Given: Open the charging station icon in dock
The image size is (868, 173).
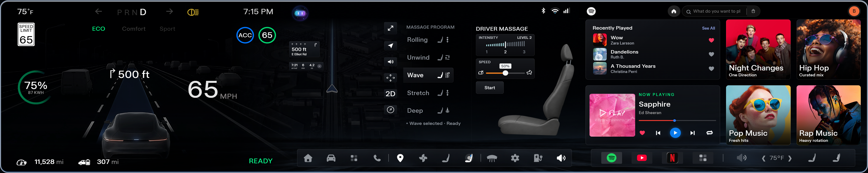Looking at the screenshot, I should pyautogui.click(x=538, y=158).
